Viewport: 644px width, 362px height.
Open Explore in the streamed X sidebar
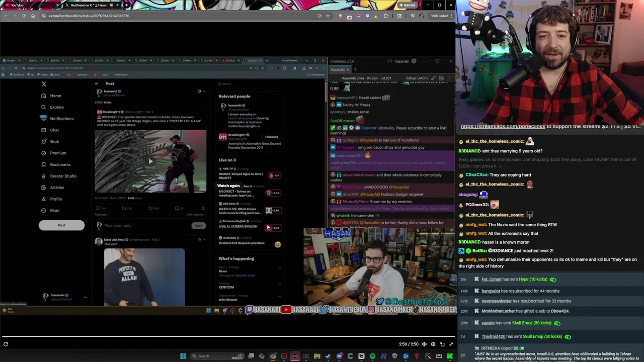point(52,107)
